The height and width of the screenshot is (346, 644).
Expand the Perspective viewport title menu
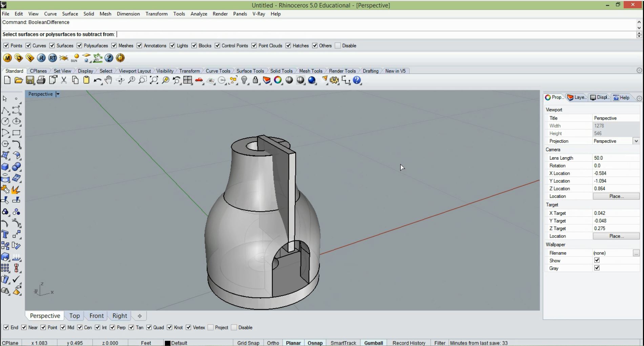[58, 94]
